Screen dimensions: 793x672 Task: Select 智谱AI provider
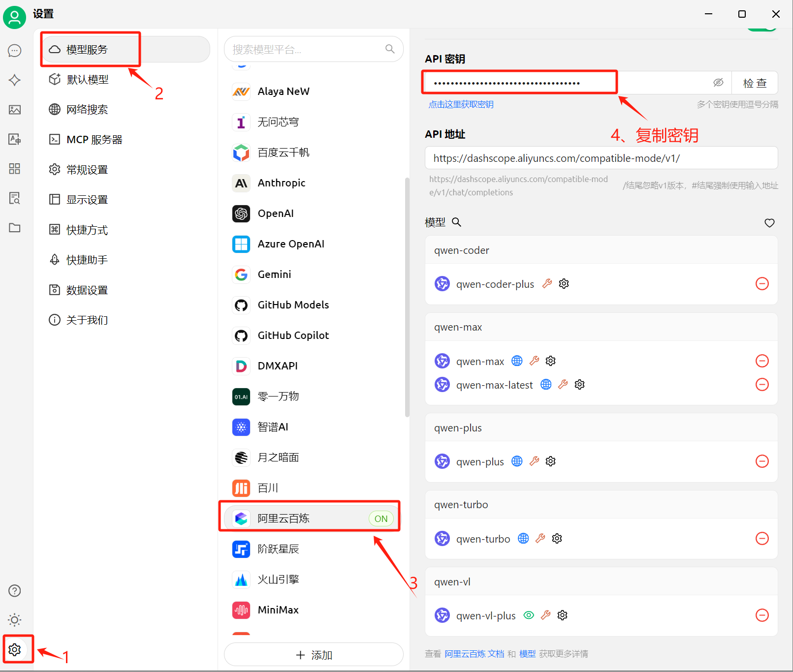click(314, 427)
